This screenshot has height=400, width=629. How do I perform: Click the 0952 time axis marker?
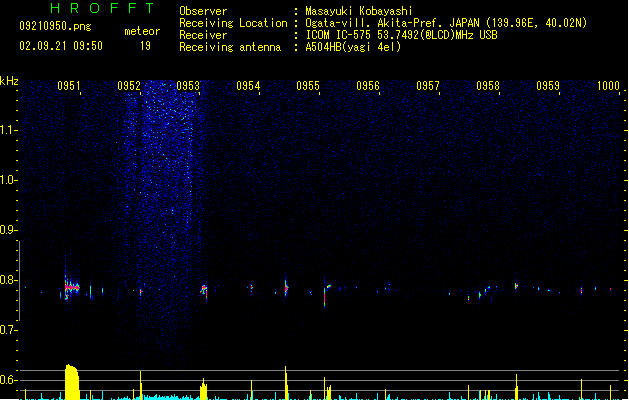[x=129, y=86]
